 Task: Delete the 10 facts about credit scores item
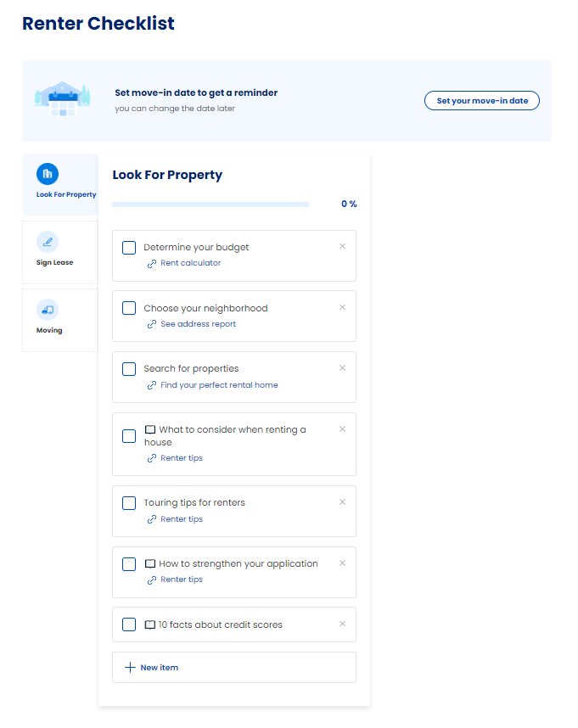tap(342, 624)
